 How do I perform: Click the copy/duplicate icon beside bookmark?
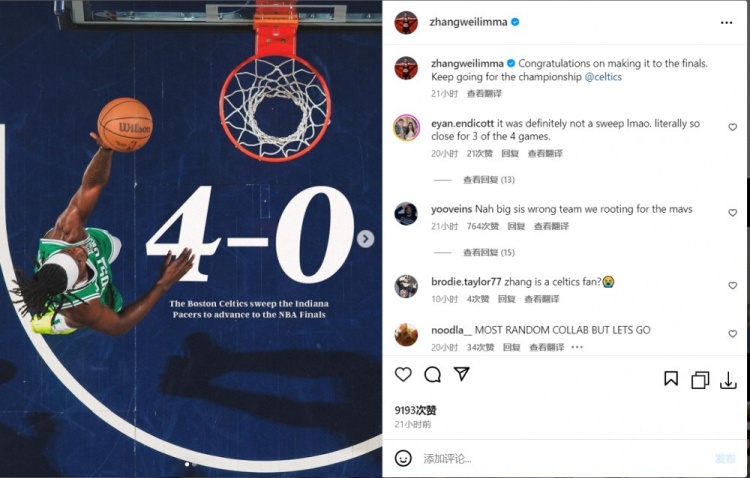click(700, 380)
